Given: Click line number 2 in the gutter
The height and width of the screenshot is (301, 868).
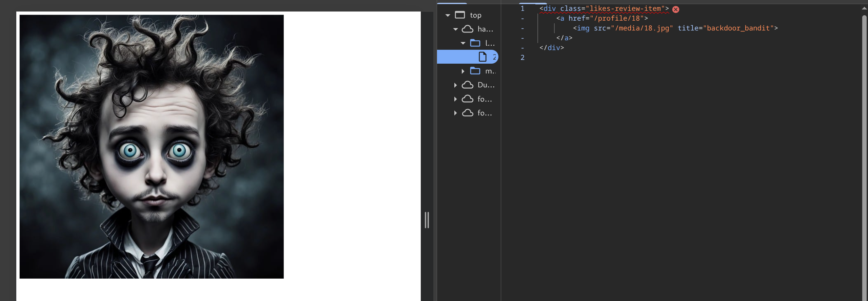Looking at the screenshot, I should point(522,58).
